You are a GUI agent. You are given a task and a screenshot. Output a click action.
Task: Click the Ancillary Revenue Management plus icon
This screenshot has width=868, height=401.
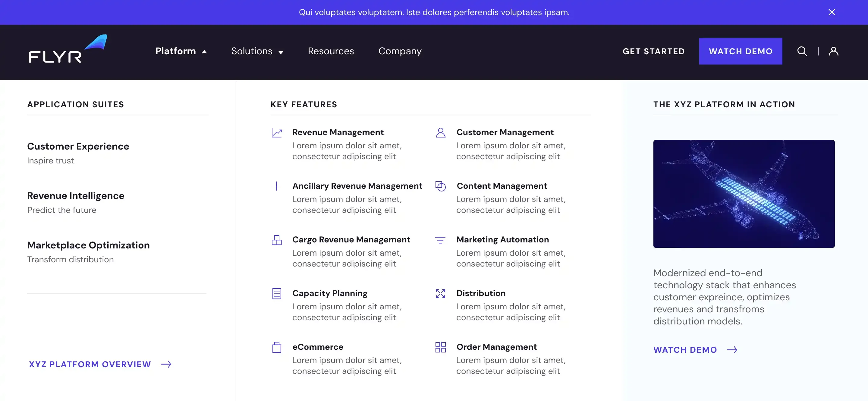tap(276, 186)
